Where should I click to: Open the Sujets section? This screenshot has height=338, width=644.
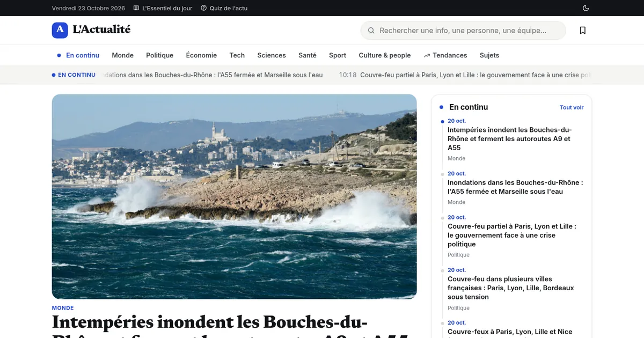tap(489, 55)
